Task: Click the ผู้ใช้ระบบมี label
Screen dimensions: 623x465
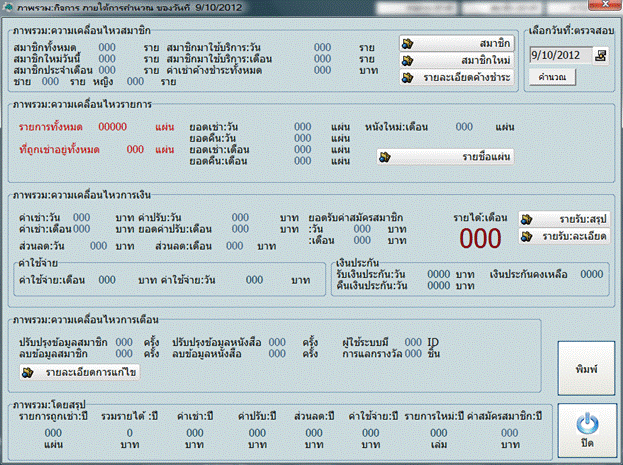Action: pos(366,343)
